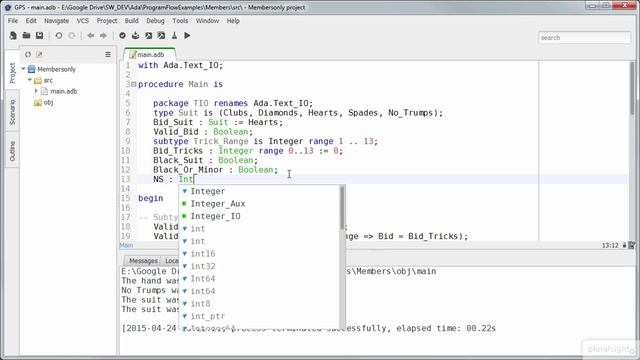
Task: Click the check syntax checkmark icon
Action: click(122, 36)
